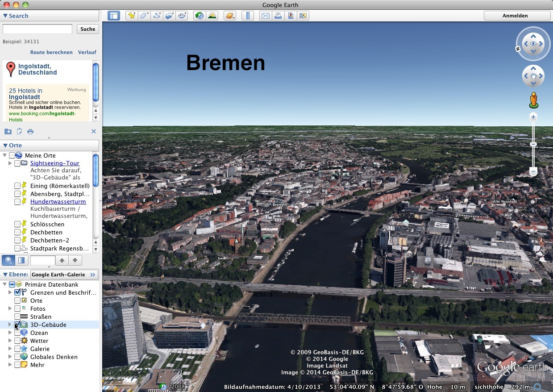Select the Dechbetten-2 placemark

point(50,240)
